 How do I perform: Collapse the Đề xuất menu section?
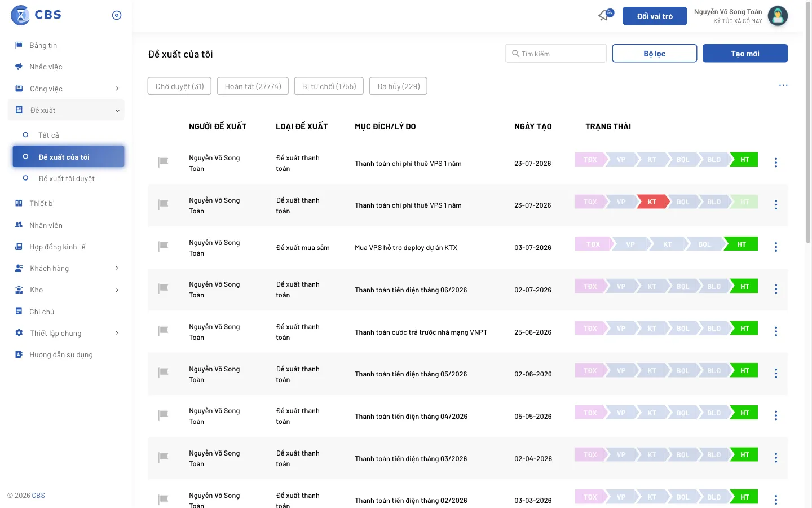click(x=117, y=111)
